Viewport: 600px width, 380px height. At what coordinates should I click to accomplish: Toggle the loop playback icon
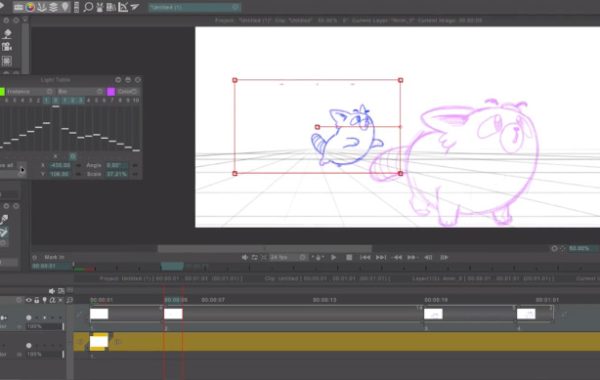tap(254, 258)
